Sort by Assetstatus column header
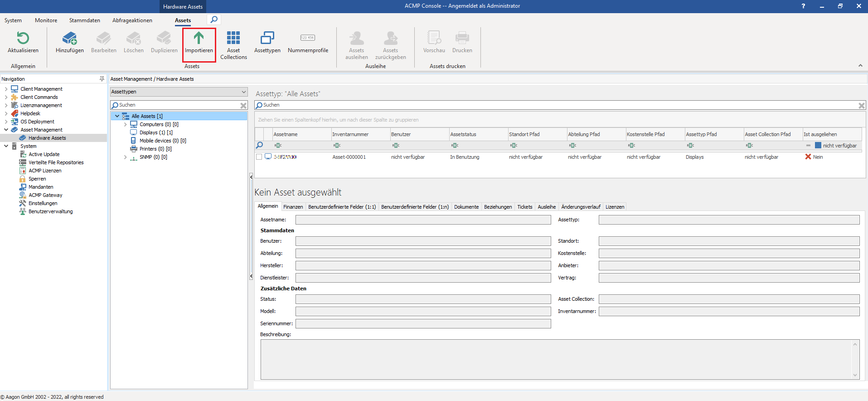The width and height of the screenshot is (868, 401). (478, 134)
